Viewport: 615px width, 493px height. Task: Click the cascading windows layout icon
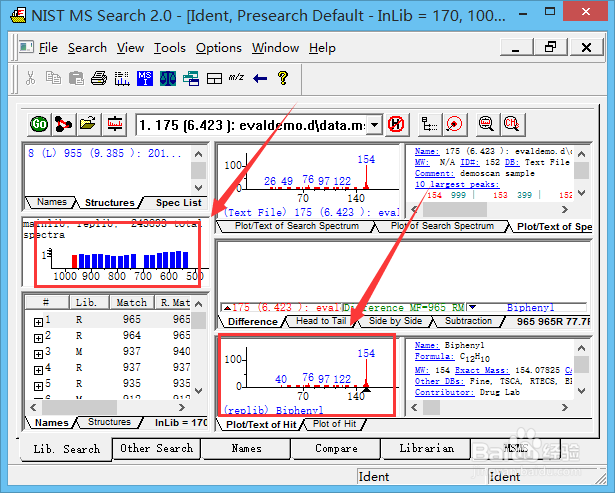click(x=191, y=78)
